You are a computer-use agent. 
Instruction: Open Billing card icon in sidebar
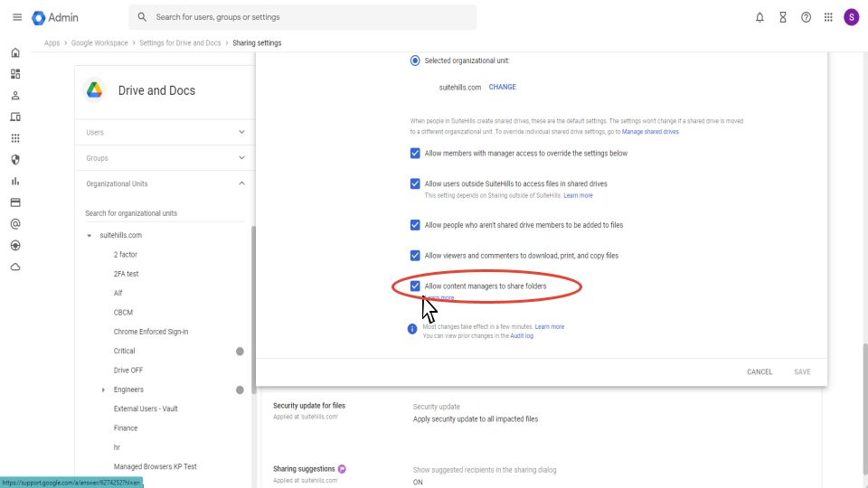15,202
